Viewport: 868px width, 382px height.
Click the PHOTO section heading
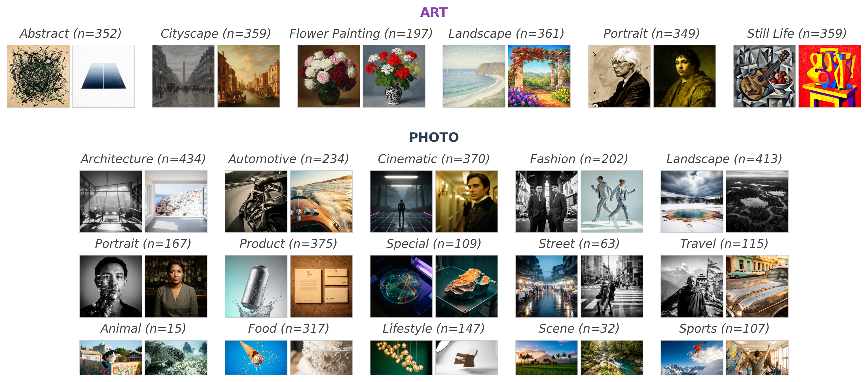(x=434, y=137)
